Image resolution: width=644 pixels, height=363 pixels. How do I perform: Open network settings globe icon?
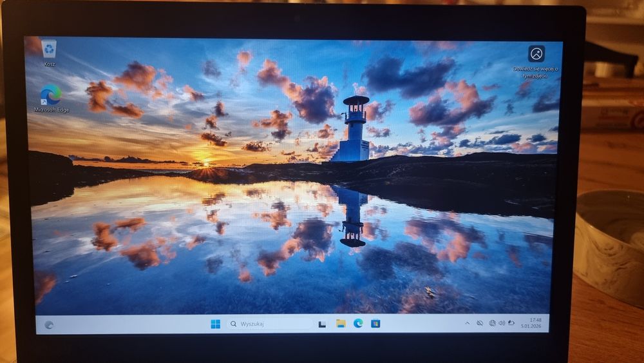[x=493, y=323]
